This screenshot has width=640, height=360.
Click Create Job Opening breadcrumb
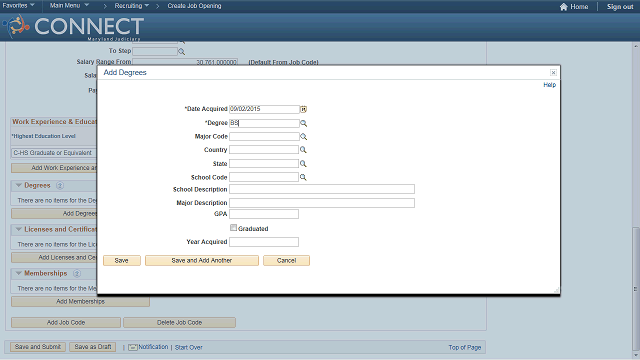tap(194, 6)
